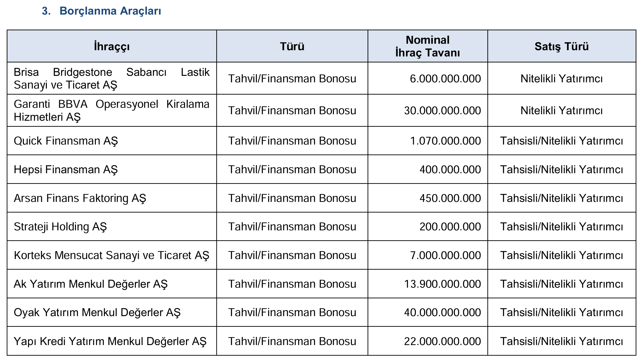Select Korteks Mensucat Sanayi ve Ticaret cell
The image size is (644, 364).
pyautogui.click(x=112, y=255)
